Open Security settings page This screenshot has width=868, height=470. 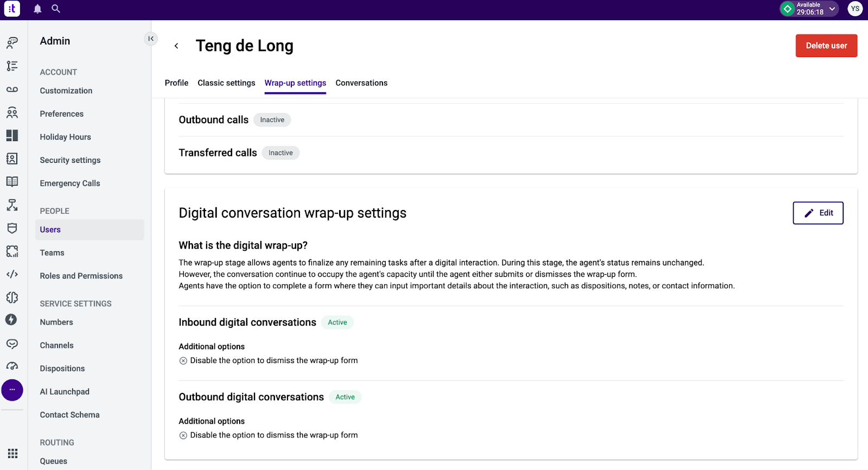click(x=70, y=160)
